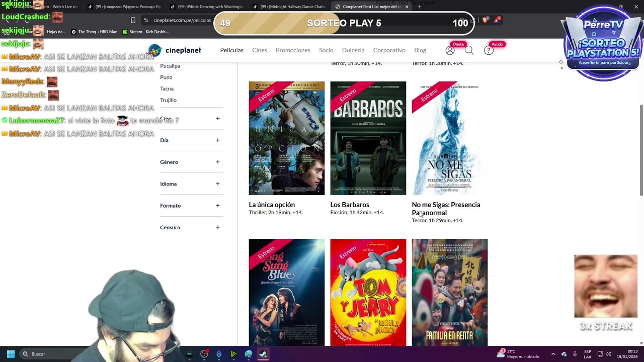The height and width of the screenshot is (362, 644).
Task: Click the Cineplanet logo
Action: click(175, 50)
